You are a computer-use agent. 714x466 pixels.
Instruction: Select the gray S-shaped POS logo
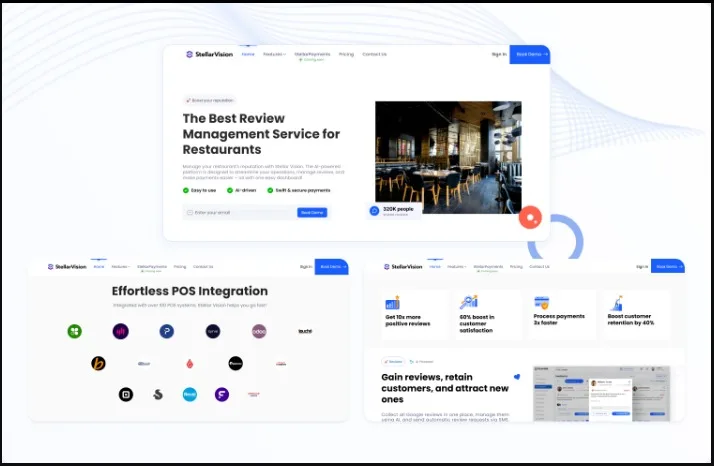[x=158, y=394]
